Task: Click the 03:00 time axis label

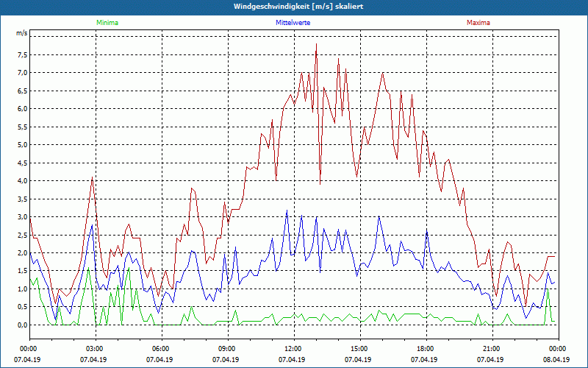Action: click(x=96, y=349)
